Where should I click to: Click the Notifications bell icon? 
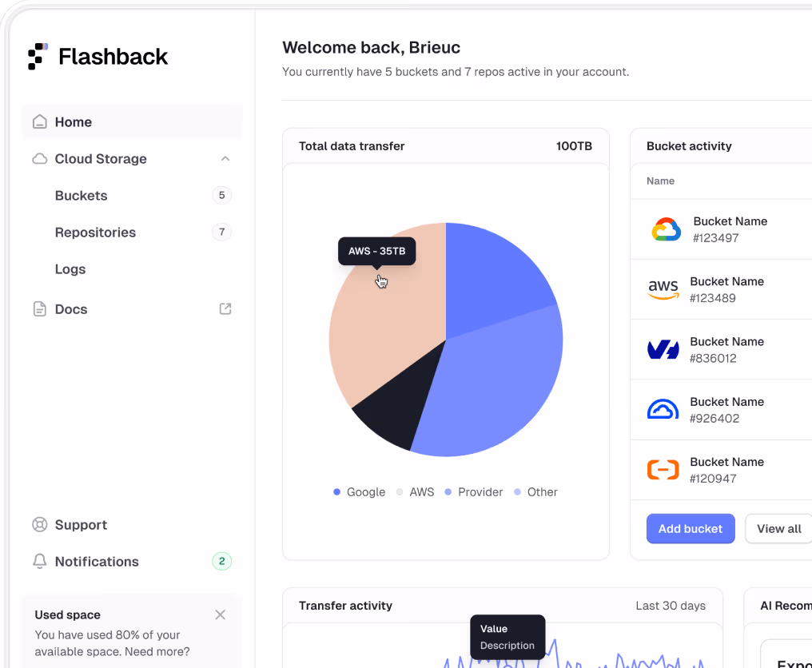[39, 561]
